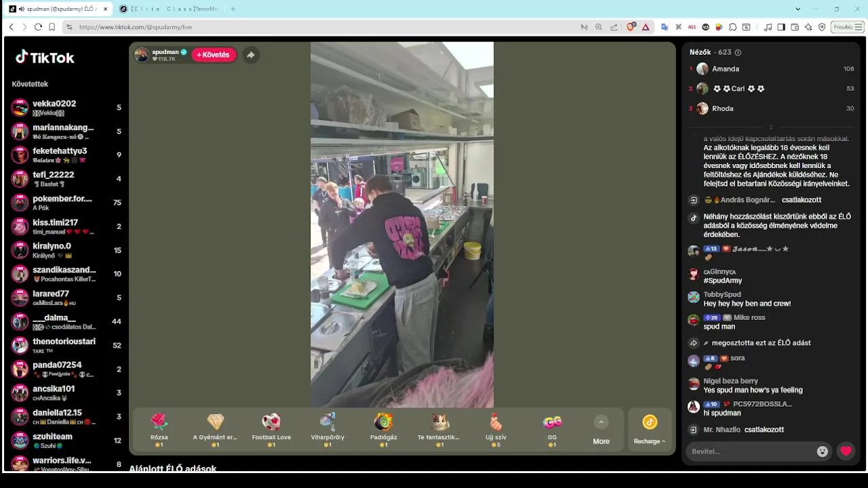Screen dimensions: 868x488
Task: Open mariannakang... live stream
Action: [x=67, y=131]
